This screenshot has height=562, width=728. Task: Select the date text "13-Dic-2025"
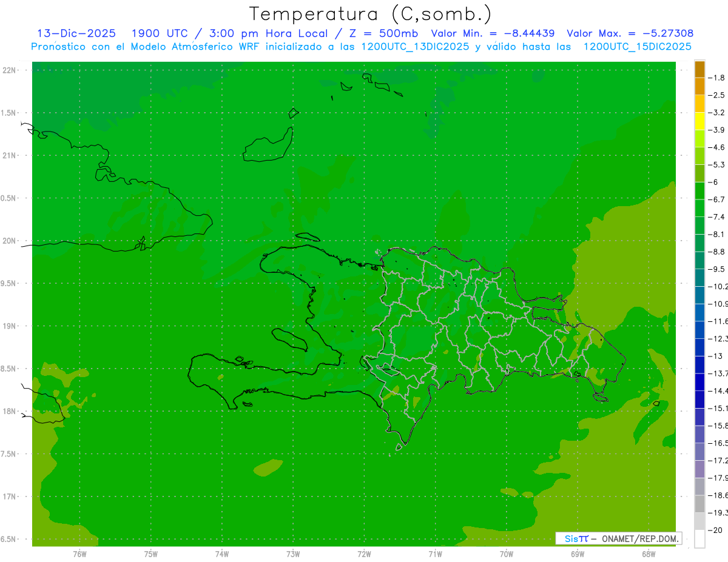click(76, 33)
